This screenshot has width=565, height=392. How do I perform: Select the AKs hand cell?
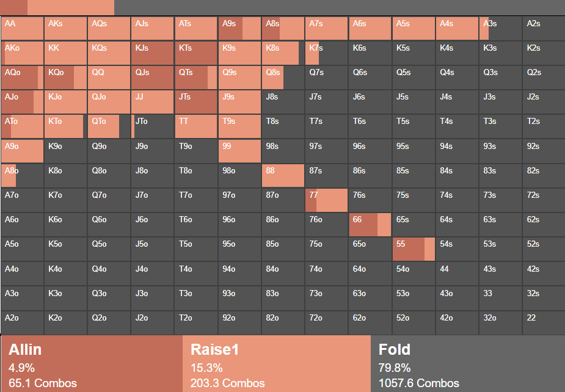65,28
